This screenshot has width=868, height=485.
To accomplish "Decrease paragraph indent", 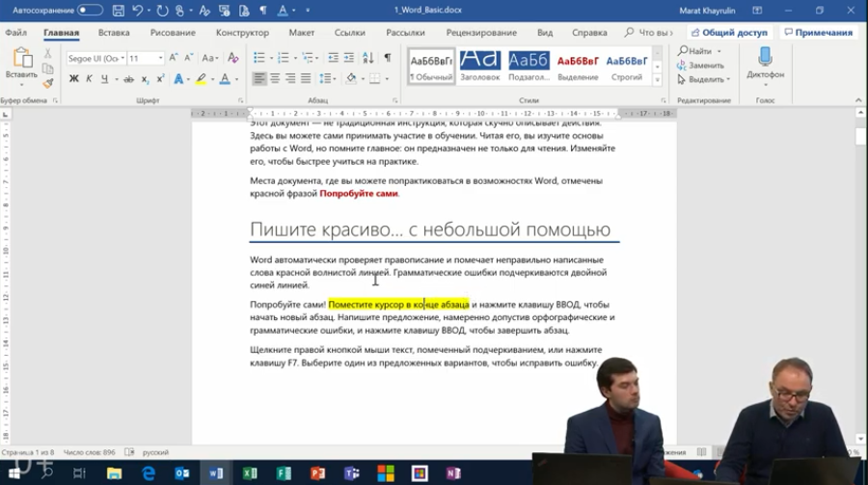I will pos(334,58).
